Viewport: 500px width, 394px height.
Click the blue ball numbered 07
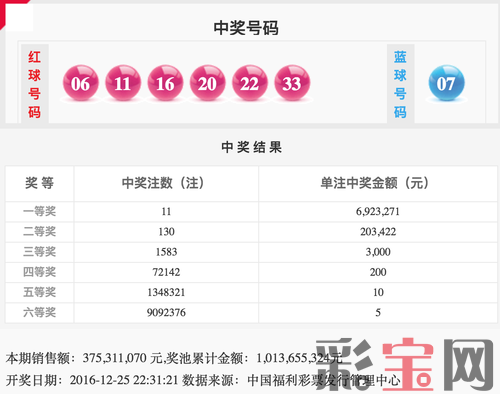click(x=446, y=83)
